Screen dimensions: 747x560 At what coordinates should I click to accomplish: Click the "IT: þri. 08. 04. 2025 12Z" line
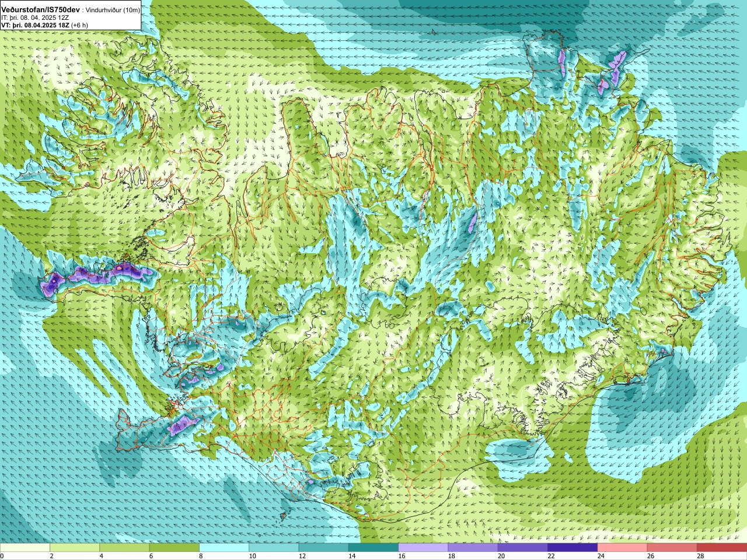coord(35,18)
